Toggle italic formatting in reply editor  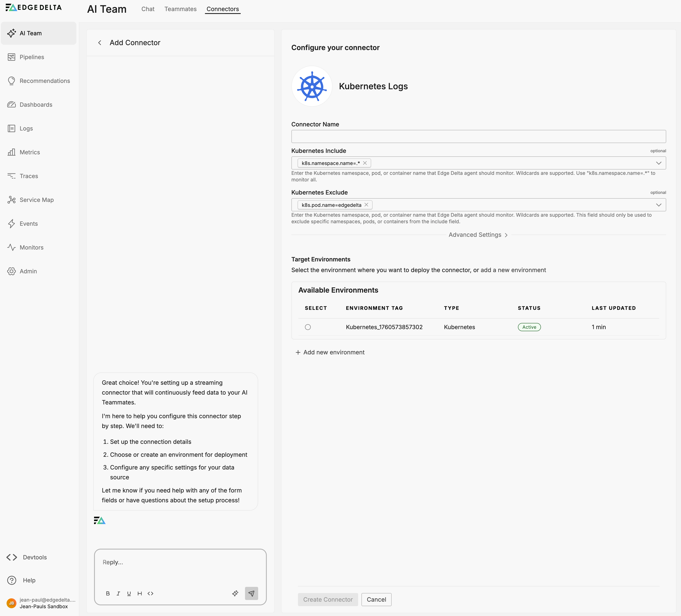[x=118, y=593]
